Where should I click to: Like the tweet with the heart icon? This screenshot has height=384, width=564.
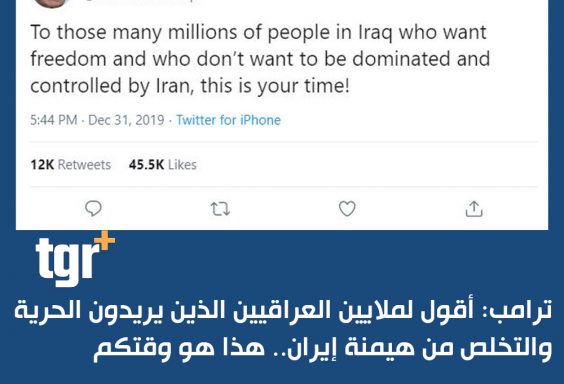point(347,209)
